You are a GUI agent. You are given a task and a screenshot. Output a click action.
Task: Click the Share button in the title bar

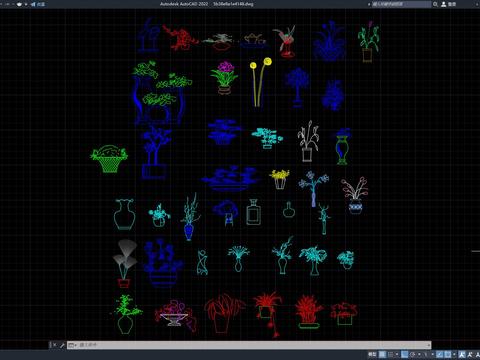point(38,4)
